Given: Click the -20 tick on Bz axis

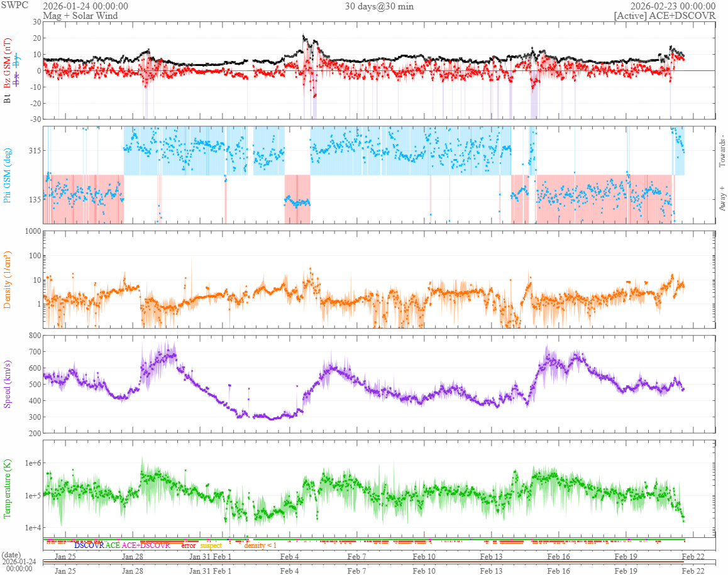Looking at the screenshot, I should (x=35, y=104).
